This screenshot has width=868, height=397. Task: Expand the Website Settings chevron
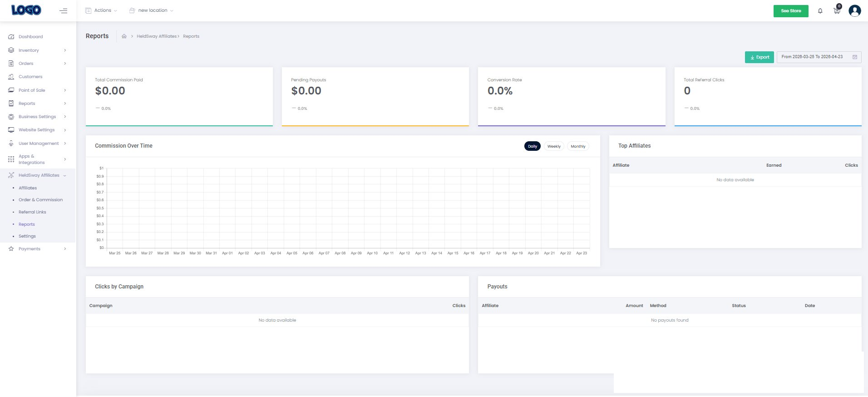tap(65, 130)
